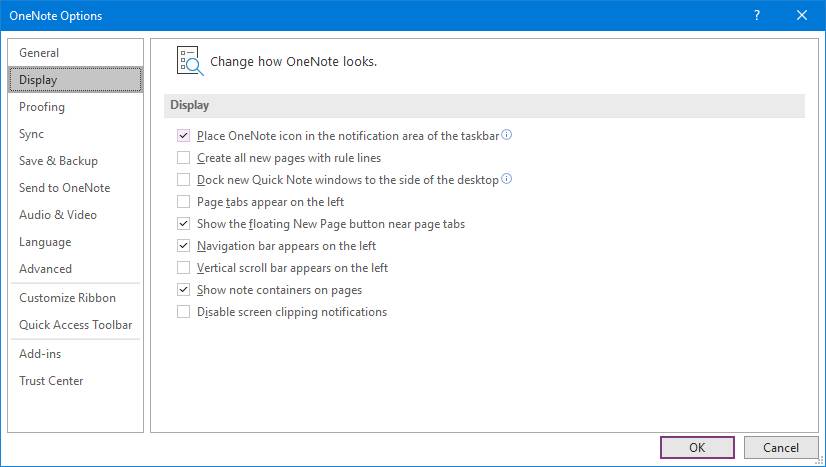The height and width of the screenshot is (467, 826).
Task: Click the Cancel button
Action: coord(781,448)
